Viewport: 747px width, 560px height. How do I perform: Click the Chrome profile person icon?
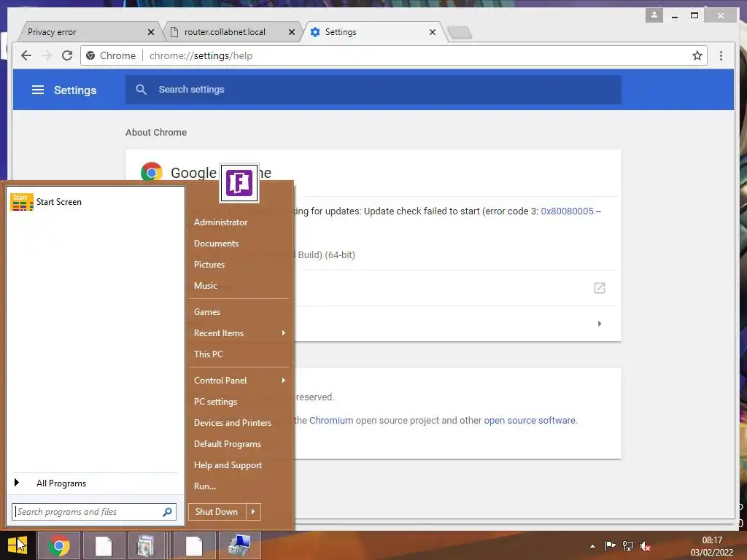point(654,15)
